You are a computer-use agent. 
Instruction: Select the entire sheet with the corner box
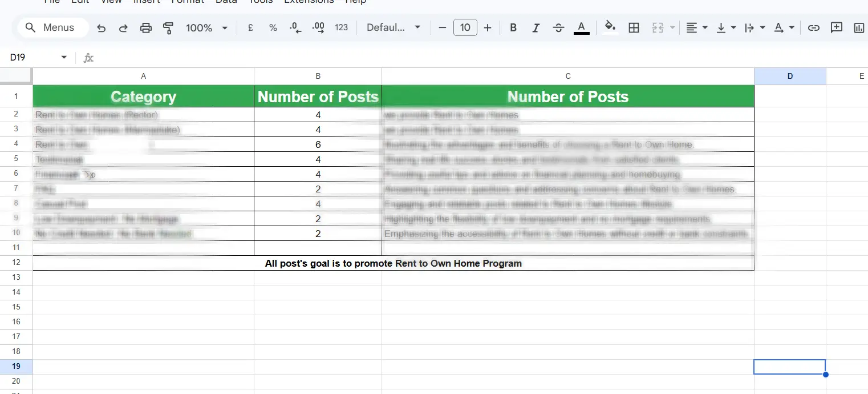tap(16, 76)
